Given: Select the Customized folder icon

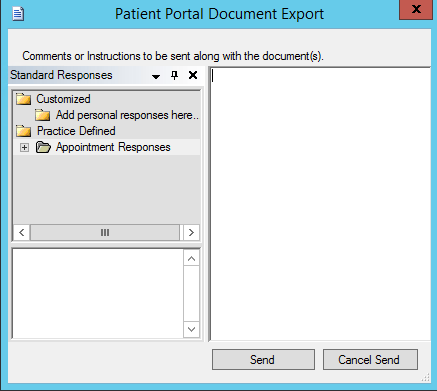Looking at the screenshot, I should (23, 99).
